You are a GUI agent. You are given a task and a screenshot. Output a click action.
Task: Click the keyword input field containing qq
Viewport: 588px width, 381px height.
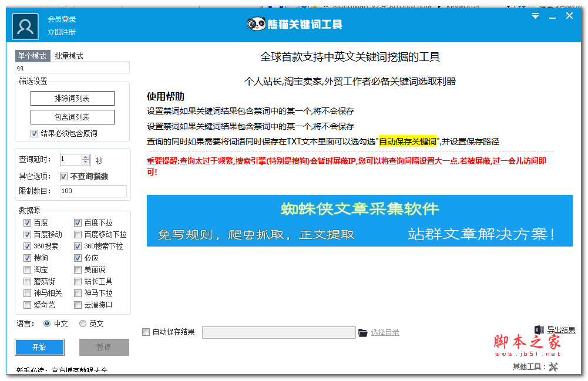coord(72,68)
